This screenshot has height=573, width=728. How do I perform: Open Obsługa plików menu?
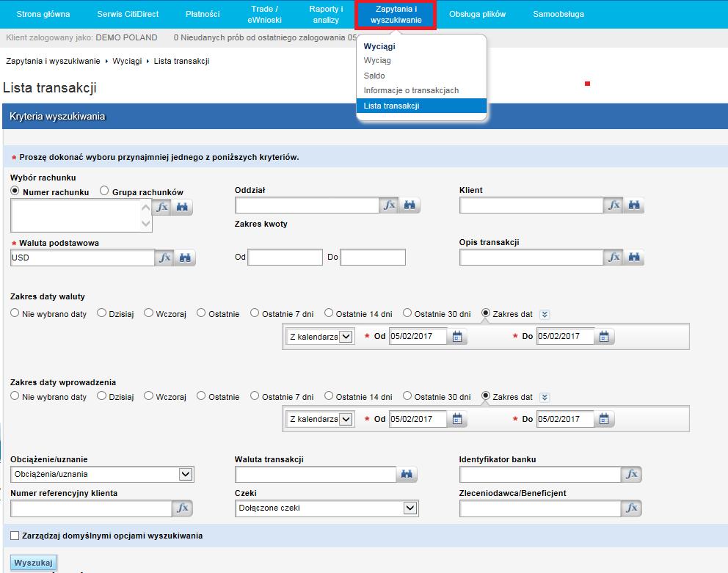click(x=477, y=15)
